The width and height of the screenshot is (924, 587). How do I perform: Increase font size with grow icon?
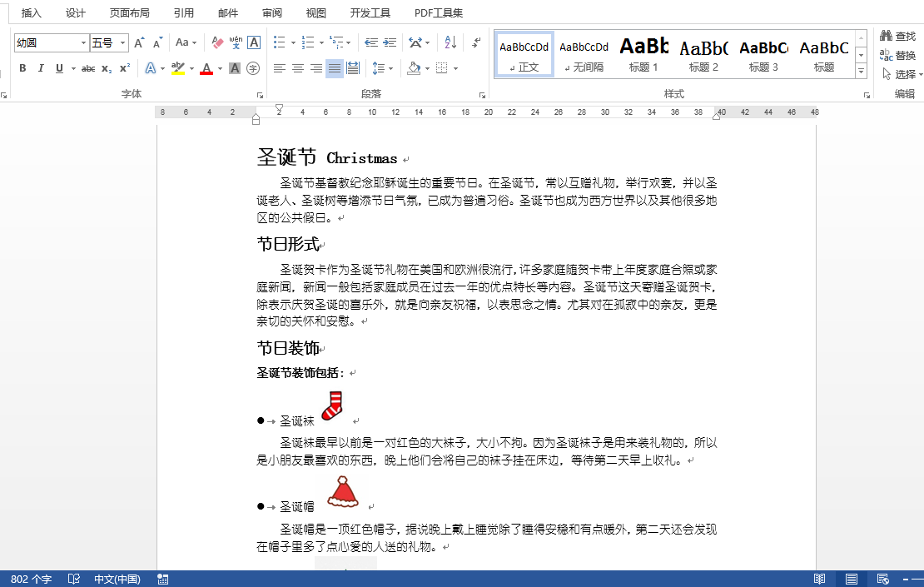tap(139, 42)
